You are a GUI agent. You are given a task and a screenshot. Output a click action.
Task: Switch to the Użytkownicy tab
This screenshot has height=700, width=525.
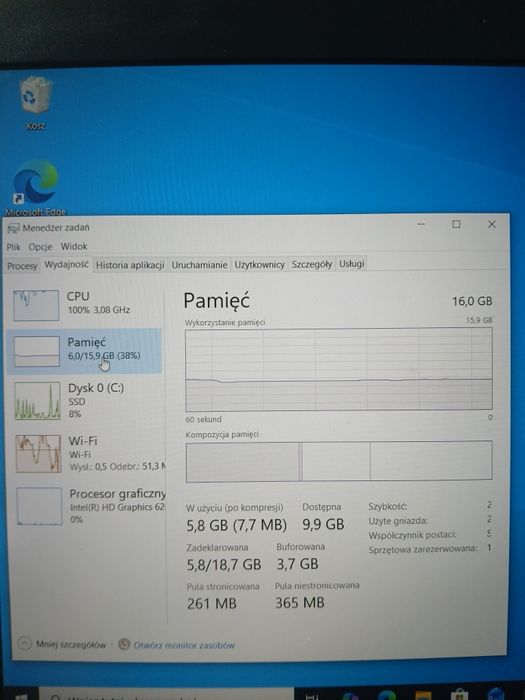coord(260,264)
